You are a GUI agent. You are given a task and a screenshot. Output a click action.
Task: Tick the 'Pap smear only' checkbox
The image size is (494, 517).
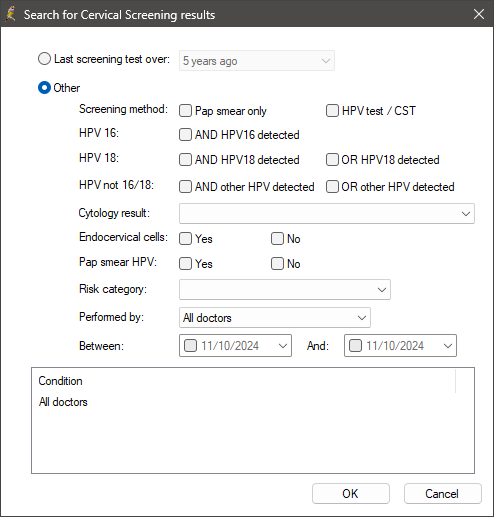185,111
